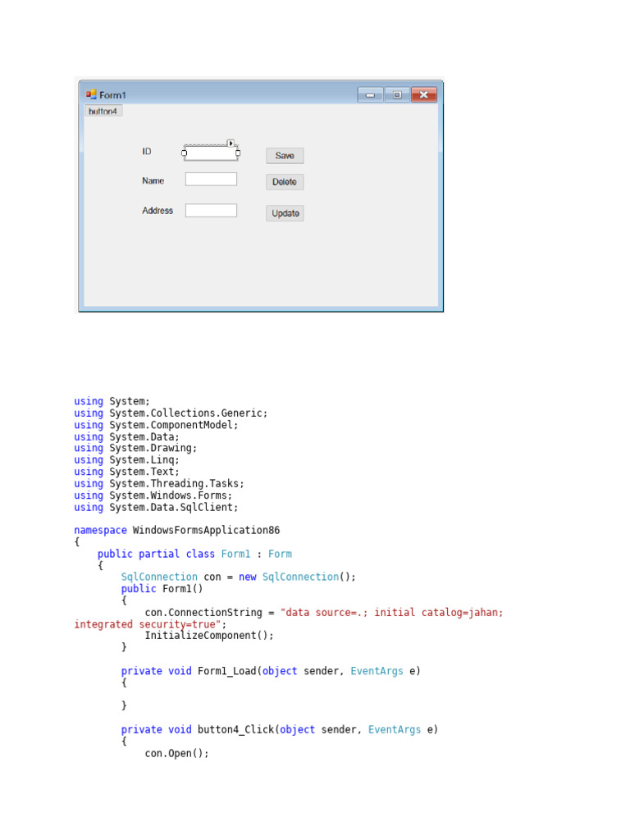Select the Name text box
The image size is (630, 840).
coord(211,180)
